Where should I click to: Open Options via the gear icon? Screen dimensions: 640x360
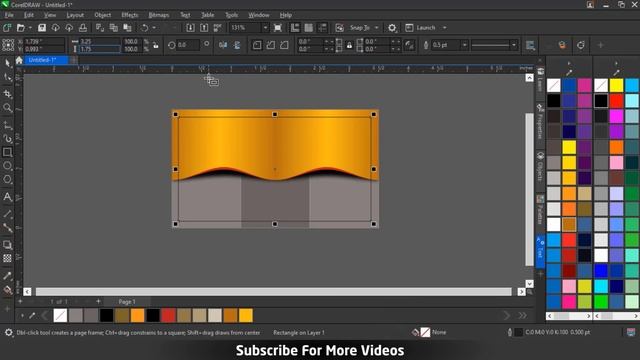pos(392,28)
